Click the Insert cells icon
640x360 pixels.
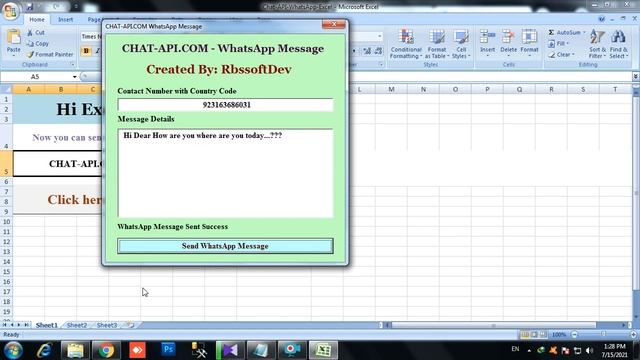[x=487, y=37]
